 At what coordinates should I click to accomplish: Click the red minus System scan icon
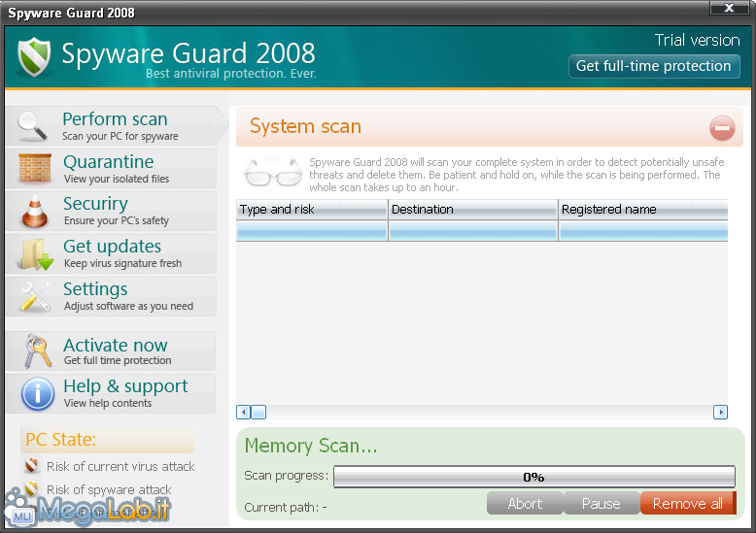click(x=722, y=128)
